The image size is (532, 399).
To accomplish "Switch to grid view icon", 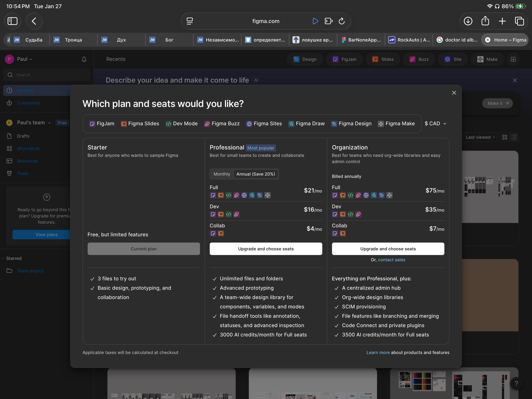I will pyautogui.click(x=505, y=137).
